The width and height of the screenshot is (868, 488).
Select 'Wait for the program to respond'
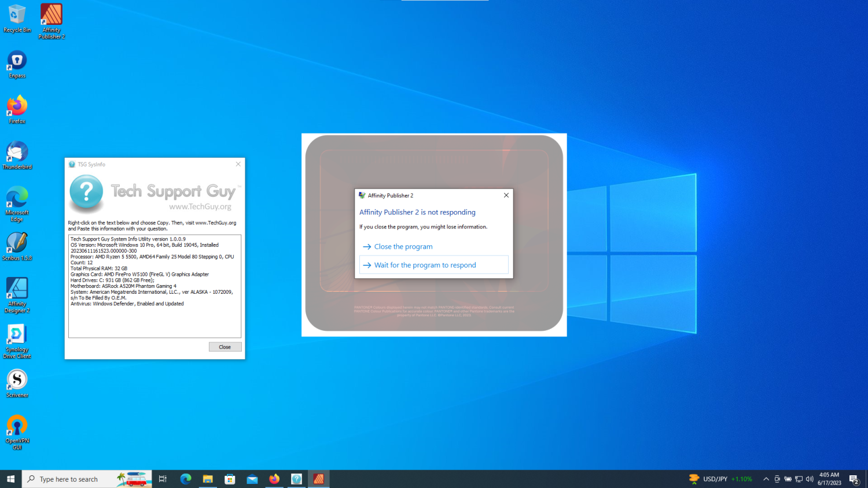click(425, 265)
